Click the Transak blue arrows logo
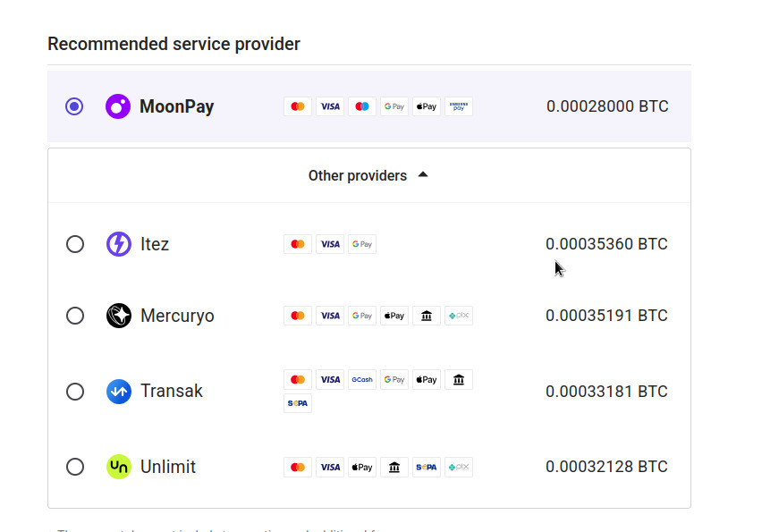 (x=119, y=392)
